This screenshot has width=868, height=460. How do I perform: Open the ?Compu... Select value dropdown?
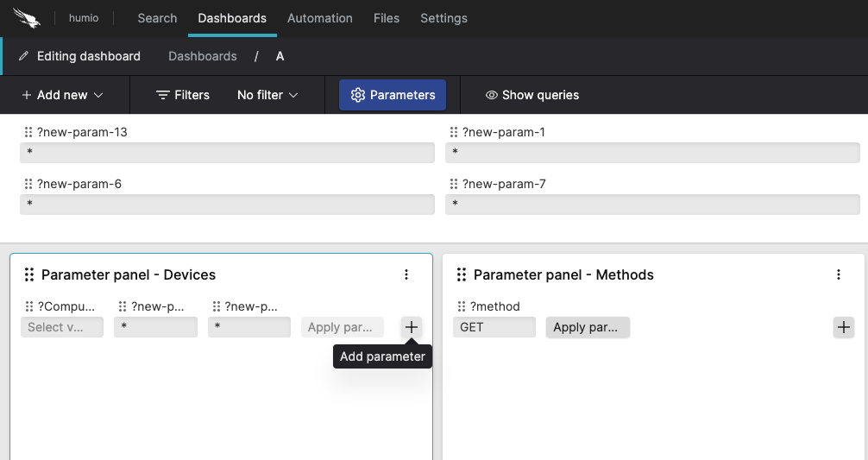[61, 327]
